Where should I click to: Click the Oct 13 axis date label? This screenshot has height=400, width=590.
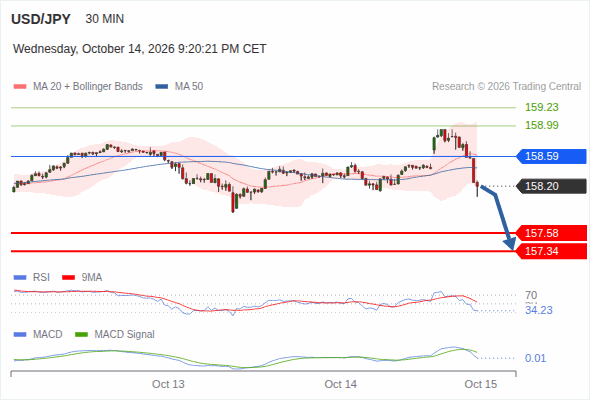168,384
